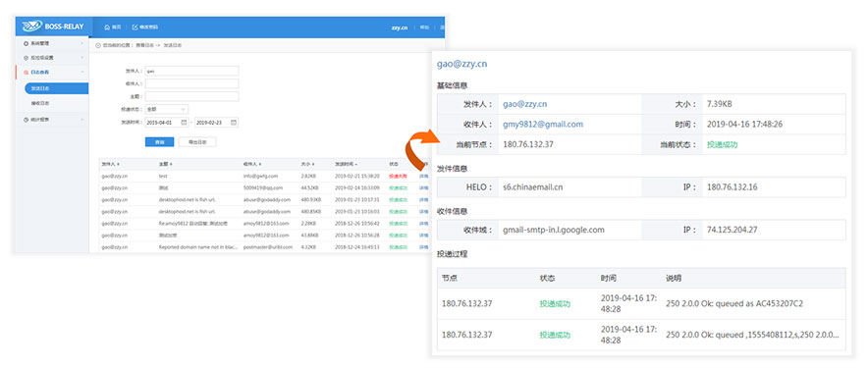Open the start date calendar picker icon
Viewport: 868px width, 368px height.
tap(184, 123)
